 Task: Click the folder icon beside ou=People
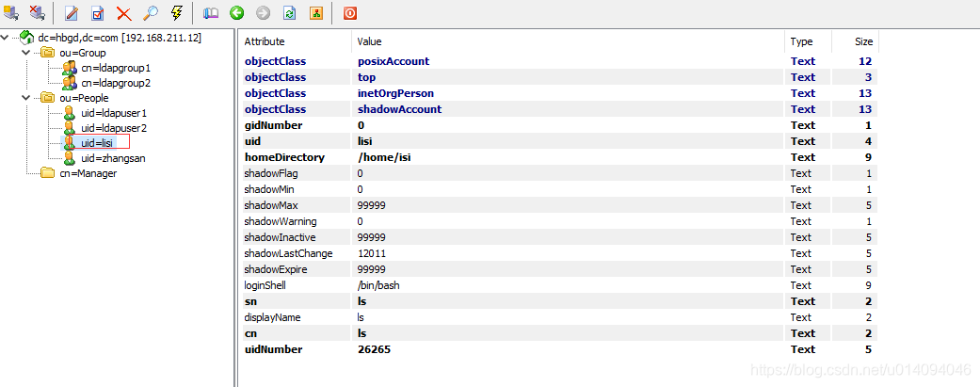pos(47,98)
